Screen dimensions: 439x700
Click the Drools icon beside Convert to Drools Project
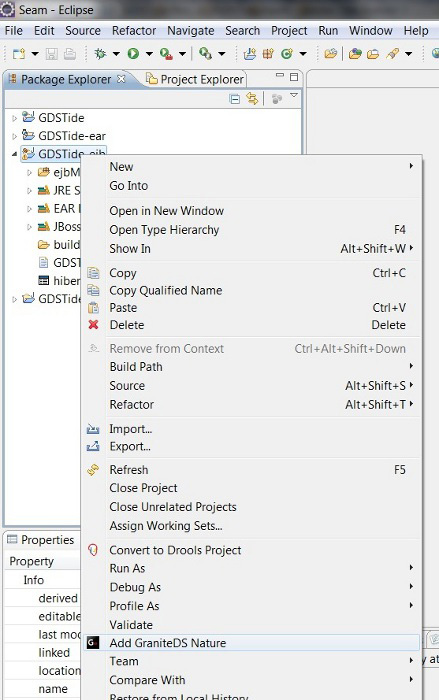click(93, 550)
